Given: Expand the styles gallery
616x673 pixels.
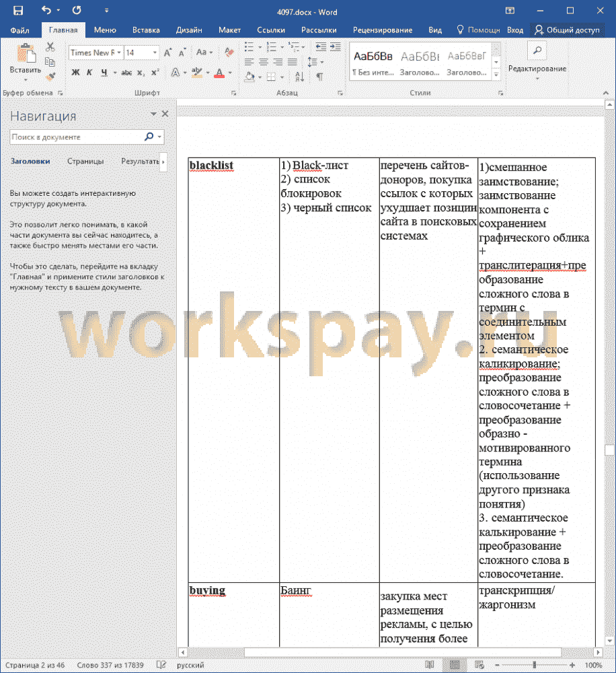Looking at the screenshot, I should coord(496,75).
